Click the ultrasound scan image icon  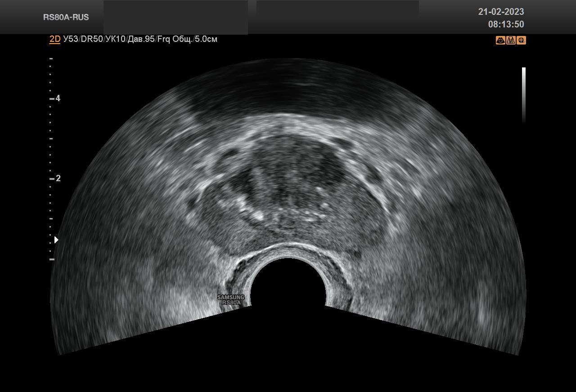coord(500,40)
